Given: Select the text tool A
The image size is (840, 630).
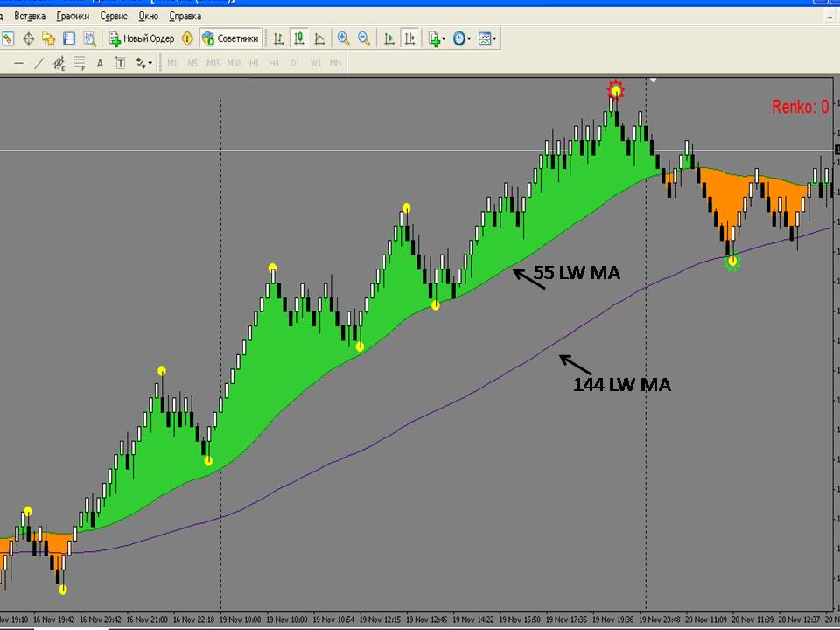Looking at the screenshot, I should tap(100, 63).
